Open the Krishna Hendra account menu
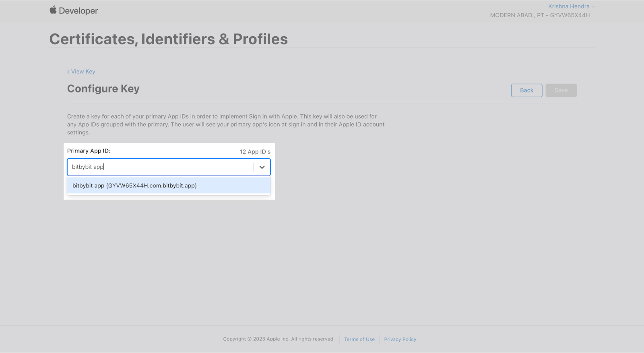 pos(571,6)
